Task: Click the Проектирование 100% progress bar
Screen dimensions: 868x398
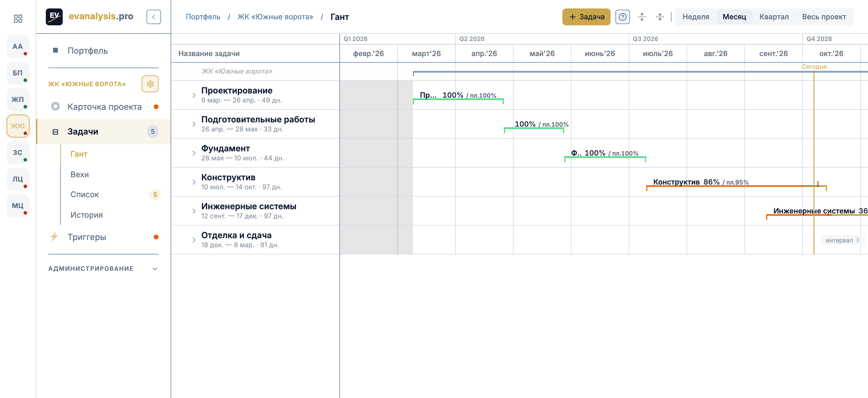Action: (x=458, y=100)
